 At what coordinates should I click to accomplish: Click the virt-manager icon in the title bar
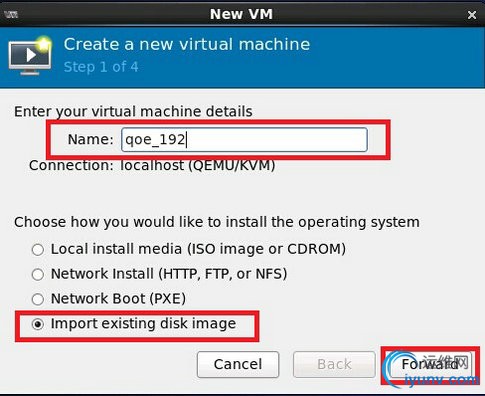[x=11, y=14]
